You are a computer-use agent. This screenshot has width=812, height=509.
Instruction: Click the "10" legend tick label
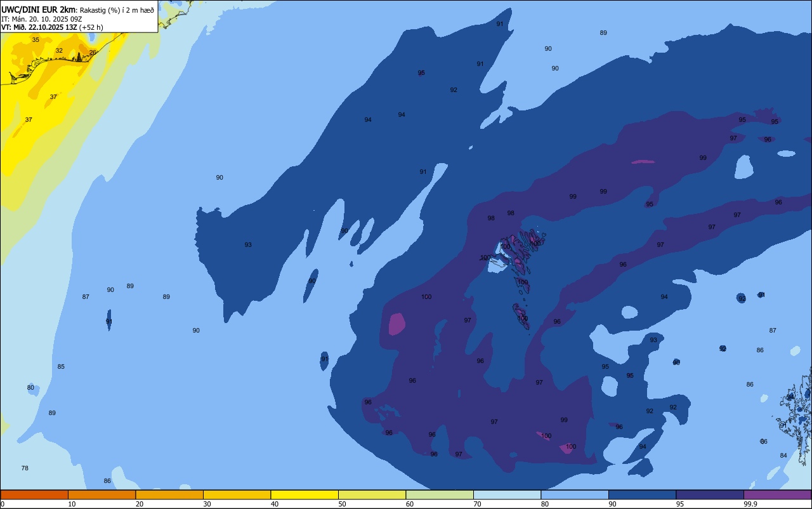(72, 504)
